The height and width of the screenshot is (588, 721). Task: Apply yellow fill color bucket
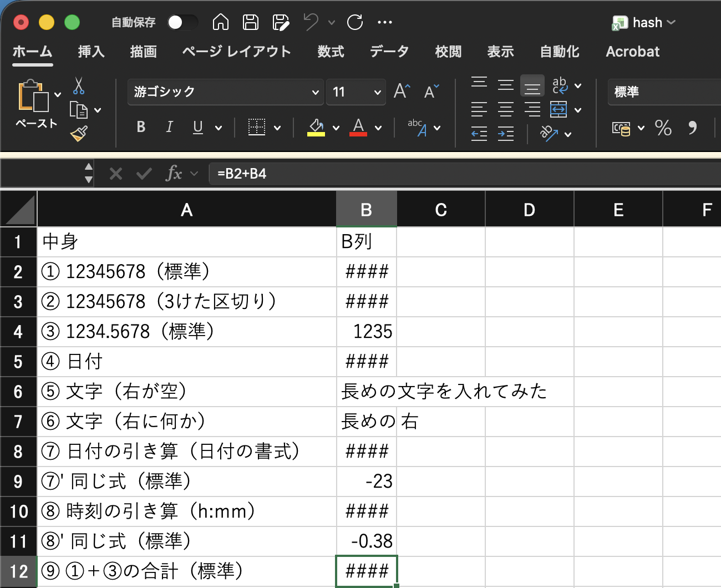(316, 127)
